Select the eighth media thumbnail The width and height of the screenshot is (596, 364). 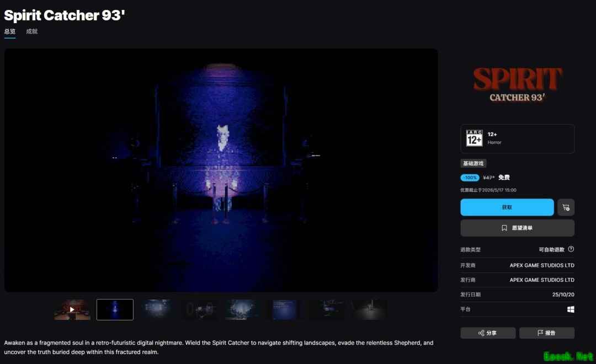(x=370, y=309)
